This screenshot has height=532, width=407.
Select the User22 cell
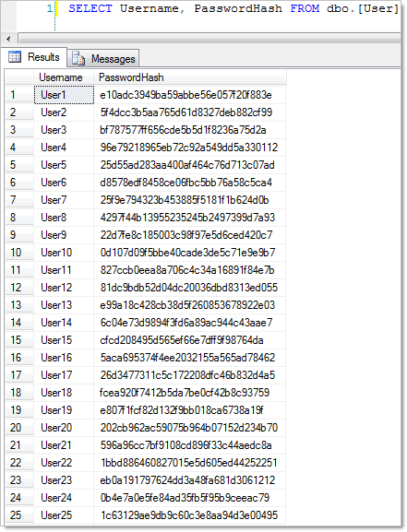[64, 463]
